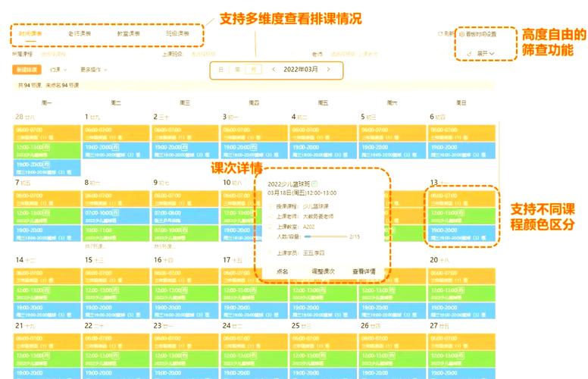Image resolution: width=588 pixels, height=379 pixels.
Task: Open the blue 19:00-20:00 lesson on day 1
Action: [116, 151]
